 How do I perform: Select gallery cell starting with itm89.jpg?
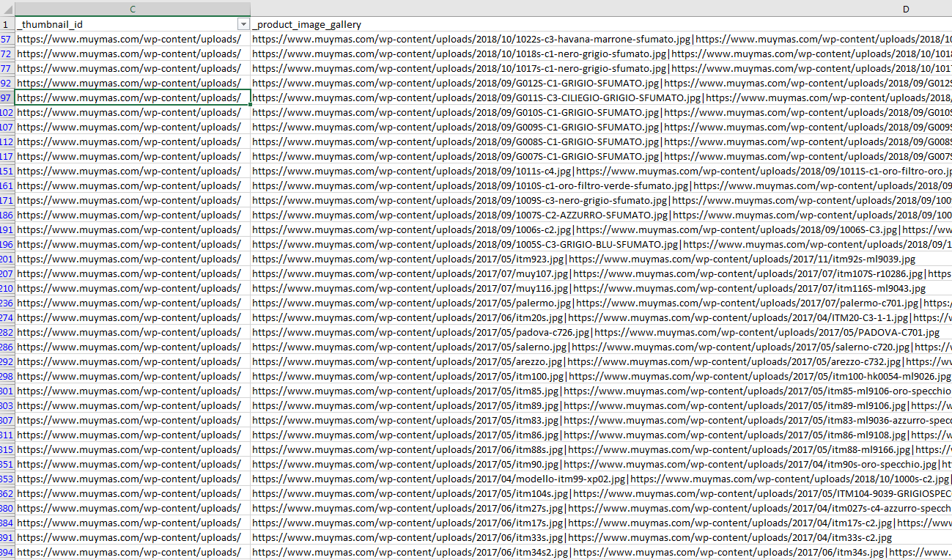click(601, 405)
